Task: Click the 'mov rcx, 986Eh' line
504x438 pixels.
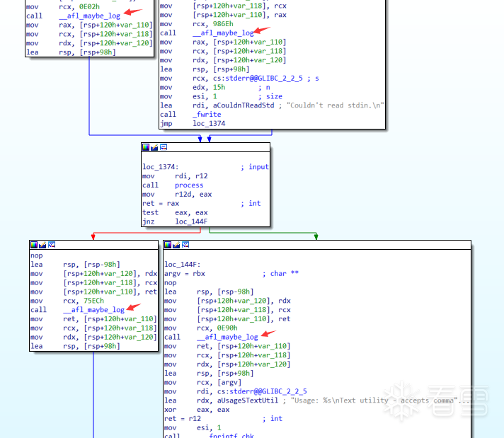Action: (197, 24)
